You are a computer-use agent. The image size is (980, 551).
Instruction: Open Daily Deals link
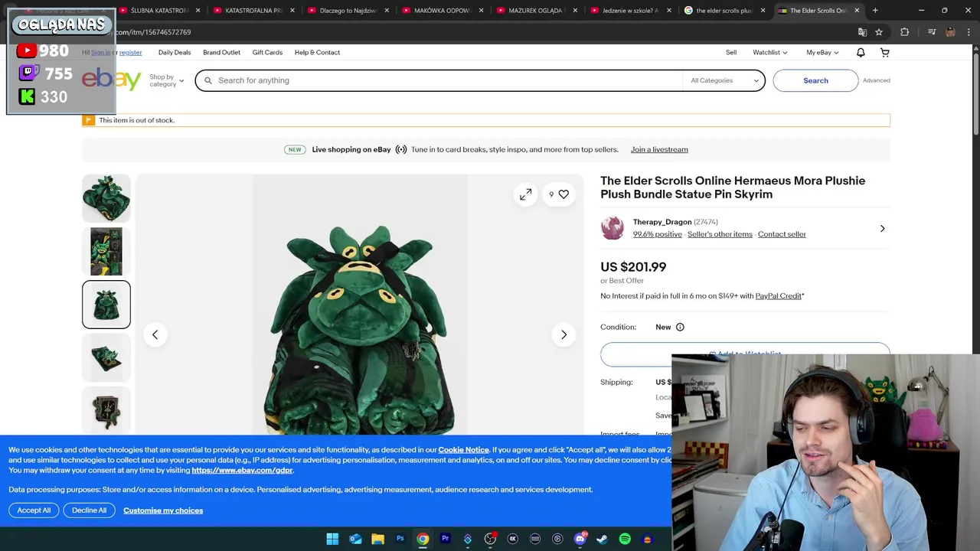coord(175,53)
